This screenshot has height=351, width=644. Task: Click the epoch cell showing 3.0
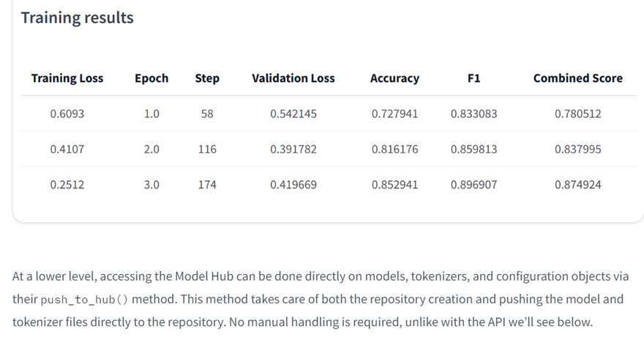tap(151, 185)
